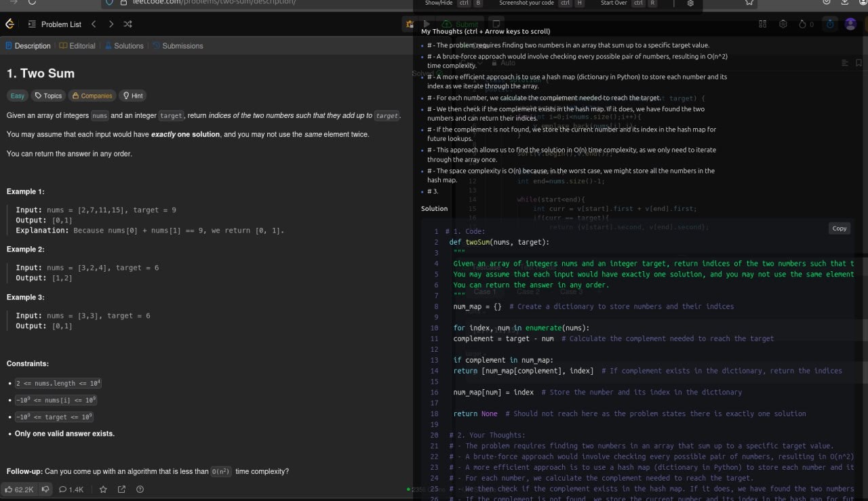Like the problem (62.2K thumbs up)
This screenshot has width=868, height=501.
tap(19, 489)
